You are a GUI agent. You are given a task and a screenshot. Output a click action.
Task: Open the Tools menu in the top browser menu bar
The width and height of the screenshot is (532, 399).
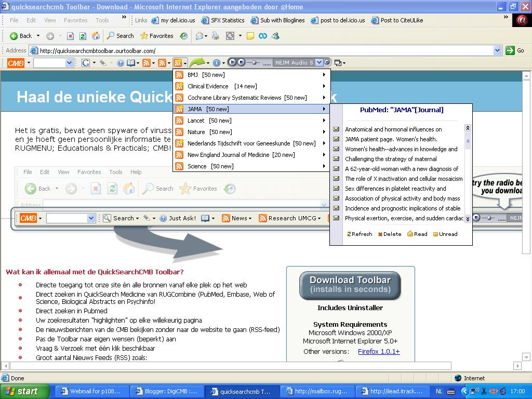click(102, 20)
